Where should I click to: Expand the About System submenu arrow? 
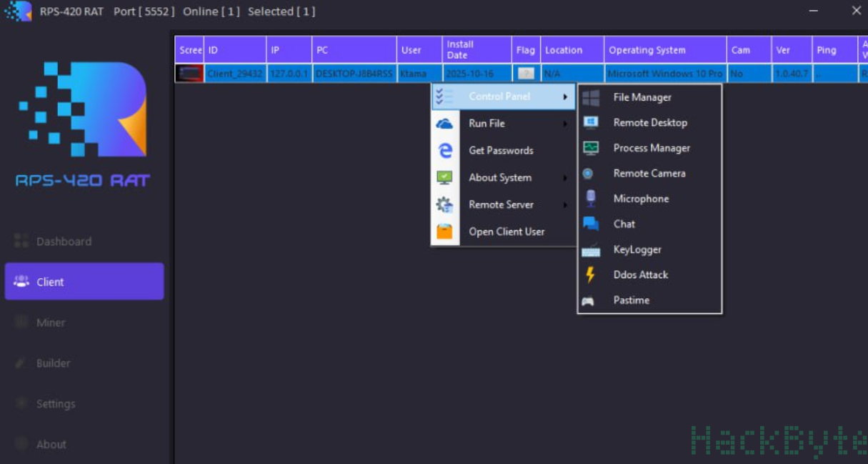tap(565, 178)
